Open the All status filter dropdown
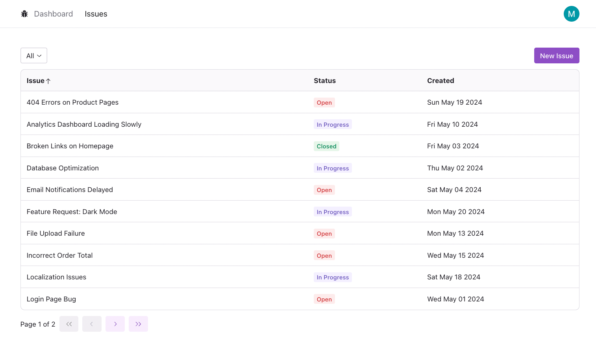596x364 pixels. [x=34, y=55]
